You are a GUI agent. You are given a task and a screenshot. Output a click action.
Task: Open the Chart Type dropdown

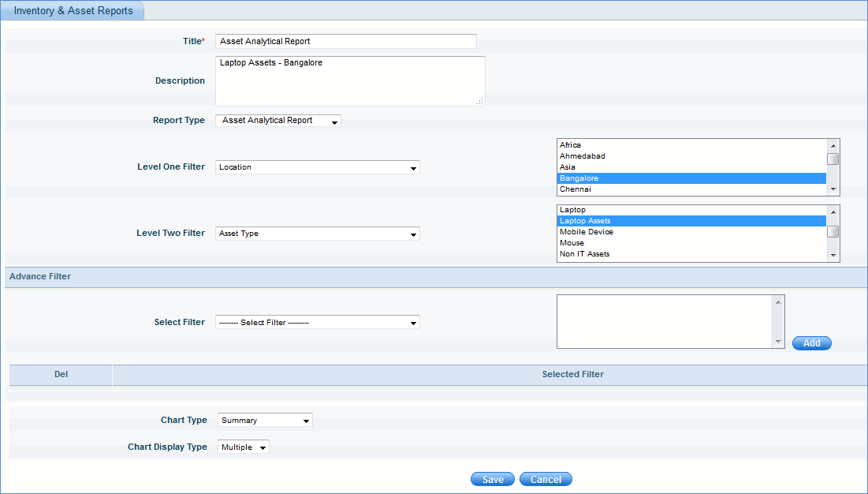pos(265,421)
